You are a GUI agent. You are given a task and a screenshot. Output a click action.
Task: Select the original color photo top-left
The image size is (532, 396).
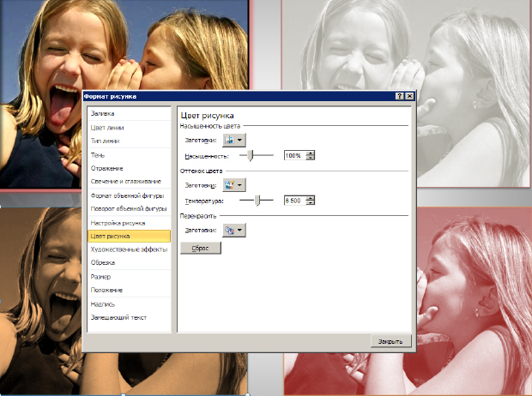coord(124,44)
